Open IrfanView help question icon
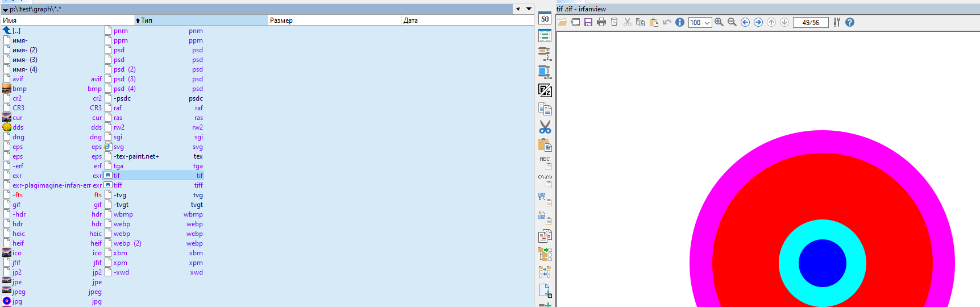This screenshot has width=980, height=307. pyautogui.click(x=850, y=22)
